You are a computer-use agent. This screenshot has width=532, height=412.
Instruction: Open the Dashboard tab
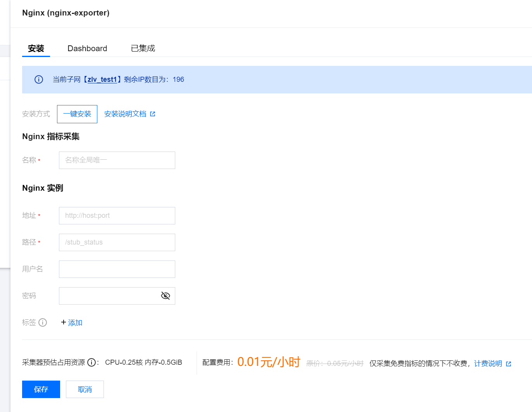[x=87, y=48]
